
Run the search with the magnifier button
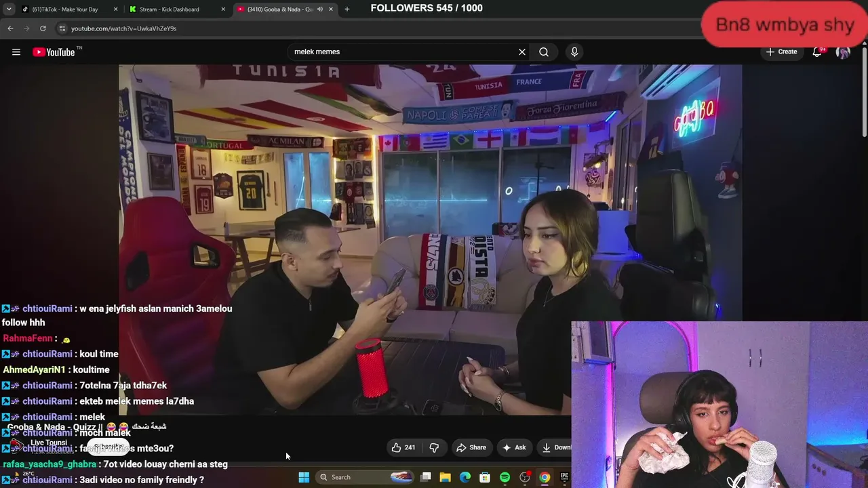(544, 52)
